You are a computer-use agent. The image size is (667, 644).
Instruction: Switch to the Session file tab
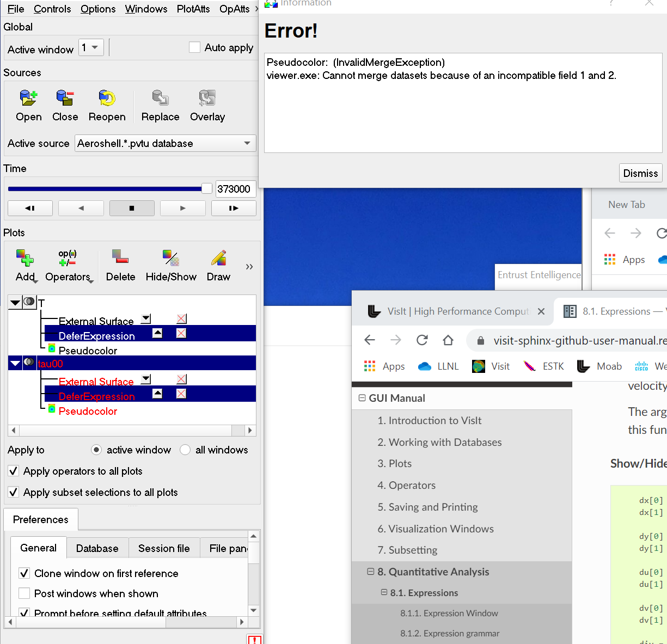coord(164,548)
